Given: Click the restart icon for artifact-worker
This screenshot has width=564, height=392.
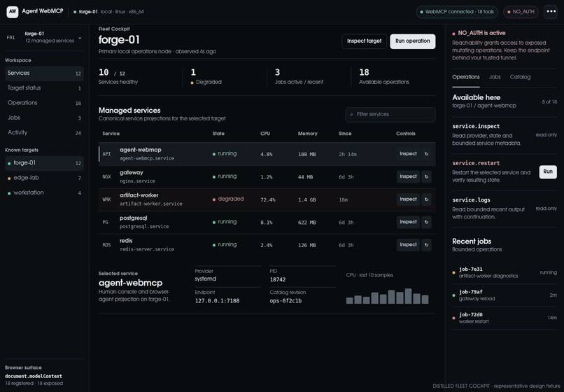Looking at the screenshot, I should [427, 199].
